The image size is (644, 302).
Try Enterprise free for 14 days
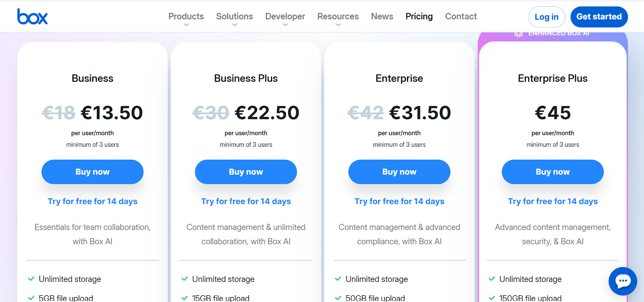(x=399, y=201)
